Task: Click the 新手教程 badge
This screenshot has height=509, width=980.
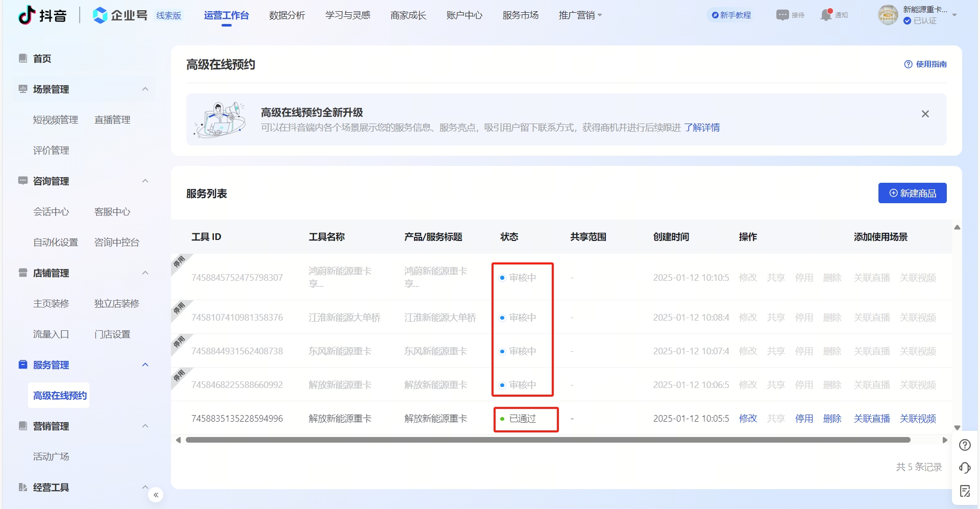Action: [x=731, y=15]
